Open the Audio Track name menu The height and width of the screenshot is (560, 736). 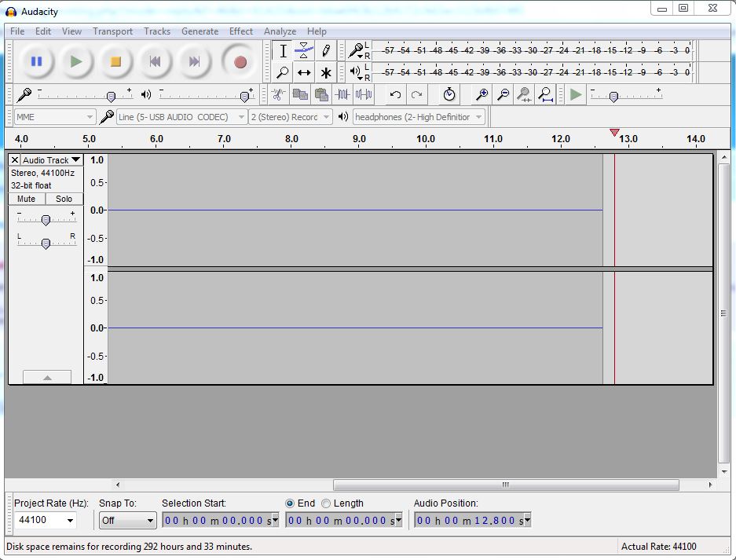pos(47,159)
